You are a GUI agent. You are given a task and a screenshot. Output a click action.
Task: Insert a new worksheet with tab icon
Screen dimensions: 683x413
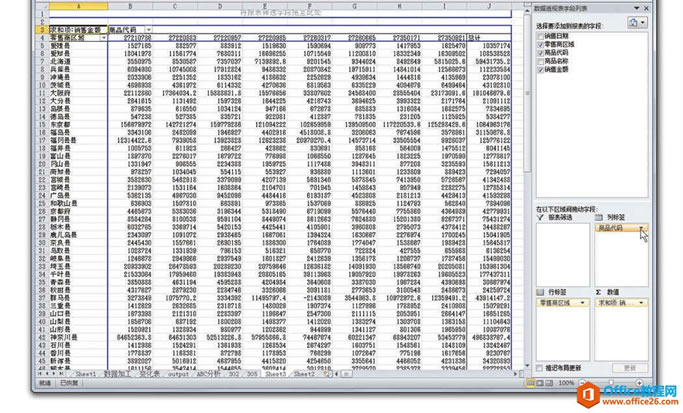[x=325, y=374]
